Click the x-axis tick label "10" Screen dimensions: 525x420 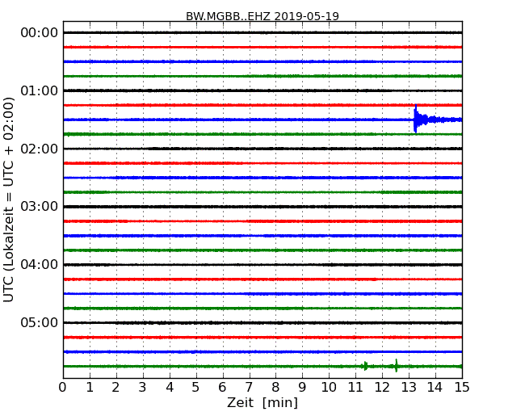point(329,388)
